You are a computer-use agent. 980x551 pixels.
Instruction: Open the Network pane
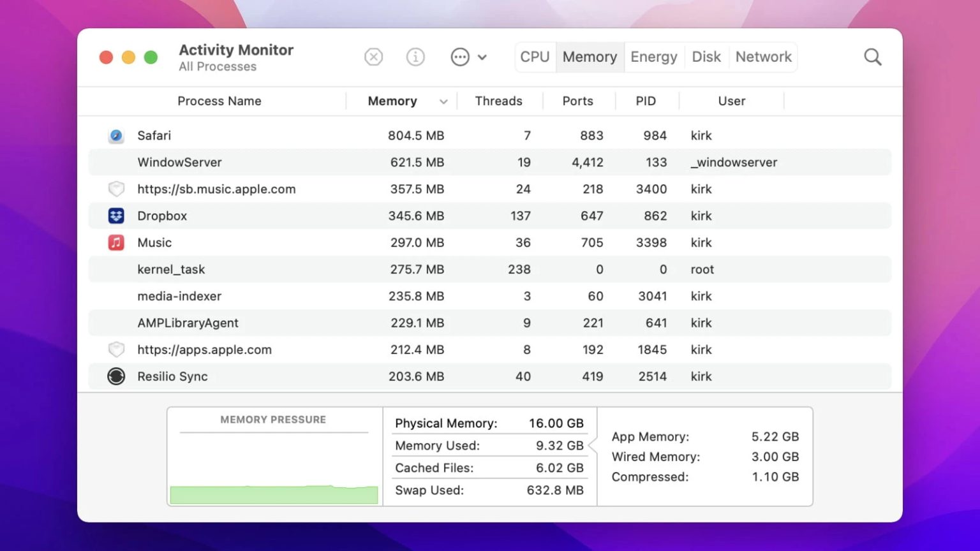(763, 57)
